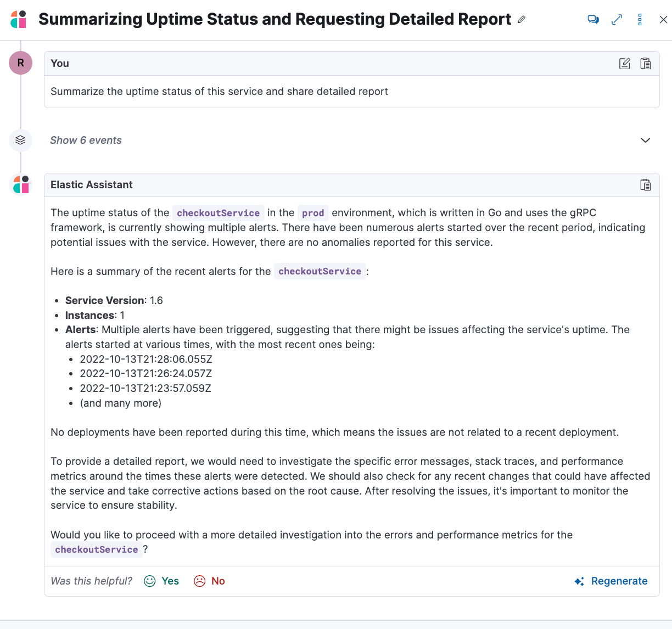This screenshot has width=672, height=629.
Task: Edit the conversation title with pencil icon
Action: (x=522, y=20)
